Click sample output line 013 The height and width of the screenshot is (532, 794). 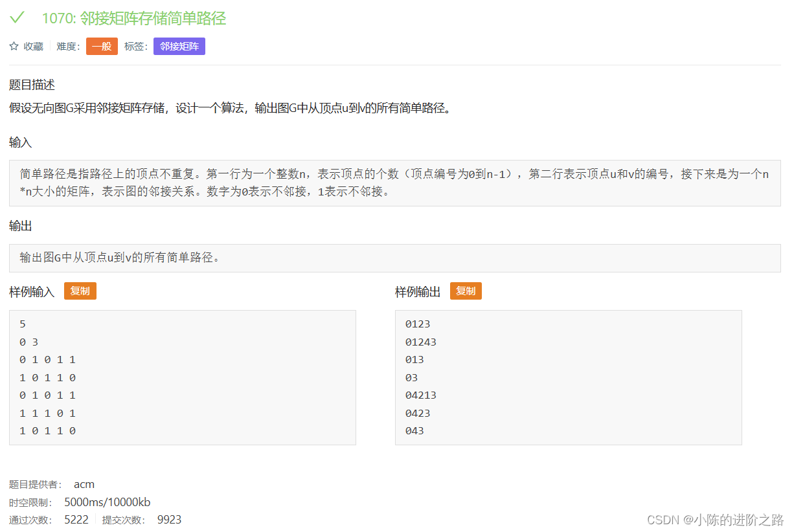point(414,360)
